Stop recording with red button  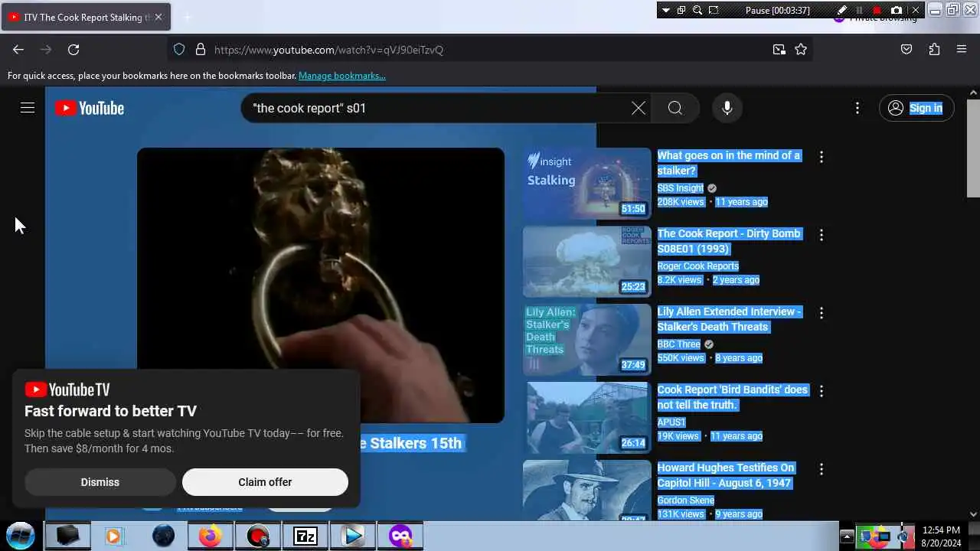pos(877,10)
